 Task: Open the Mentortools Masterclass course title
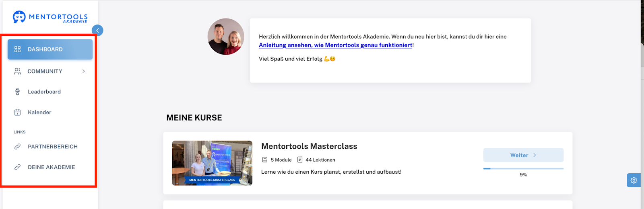309,146
